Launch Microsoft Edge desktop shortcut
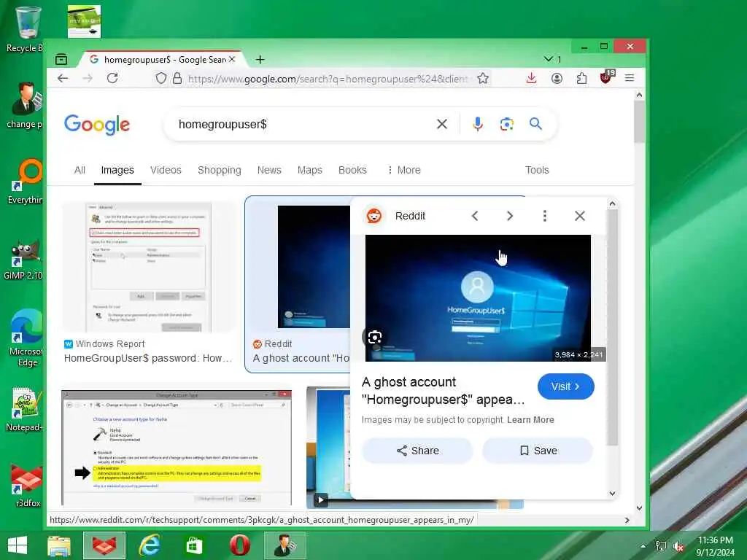 click(x=26, y=337)
